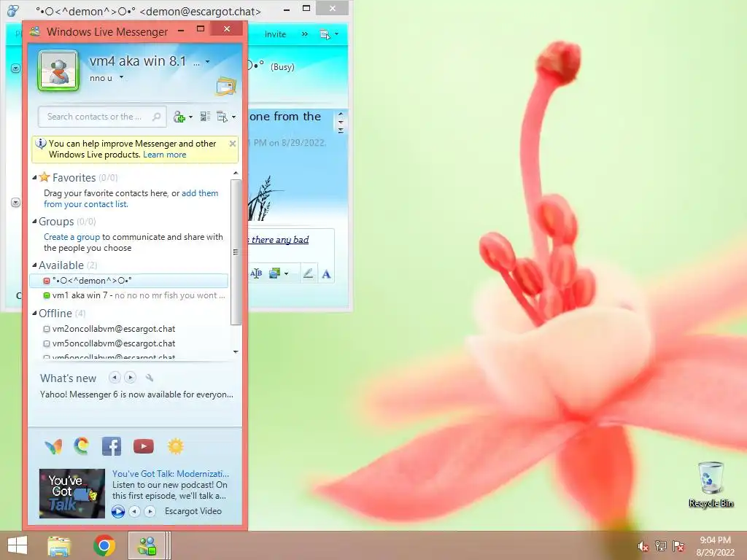
Task: Open the Learn more link
Action: click(x=164, y=155)
